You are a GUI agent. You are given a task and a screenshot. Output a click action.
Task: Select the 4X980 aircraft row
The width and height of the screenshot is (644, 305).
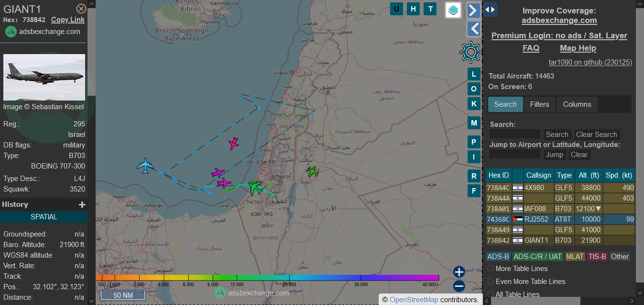561,188
